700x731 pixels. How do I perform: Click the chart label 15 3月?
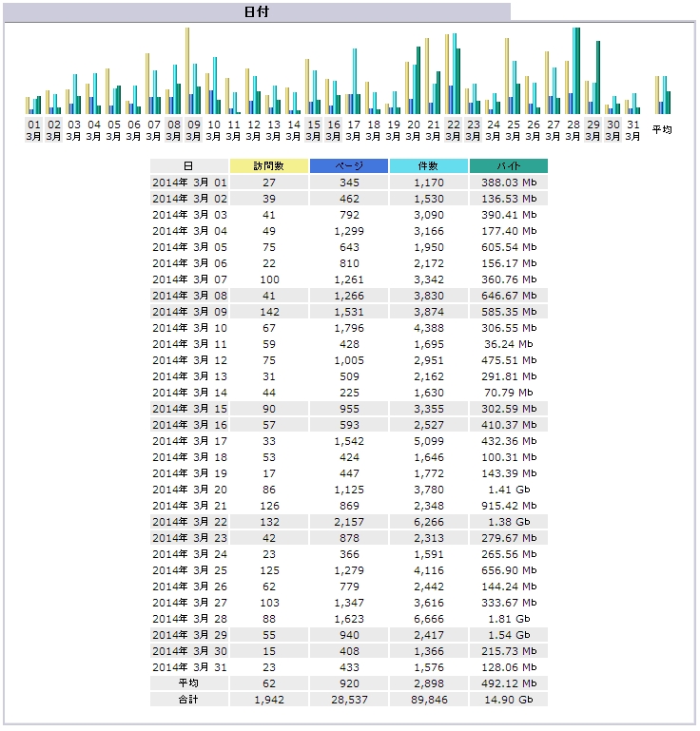click(x=314, y=130)
